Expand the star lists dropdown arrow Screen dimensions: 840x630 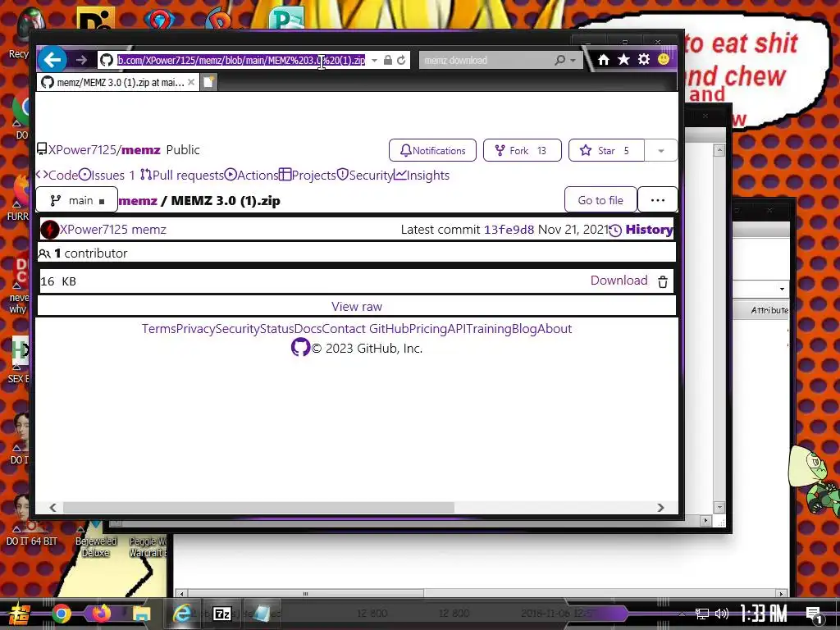point(661,151)
